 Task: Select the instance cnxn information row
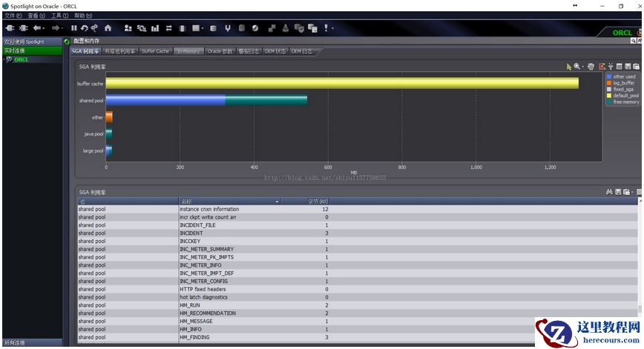coord(358,209)
